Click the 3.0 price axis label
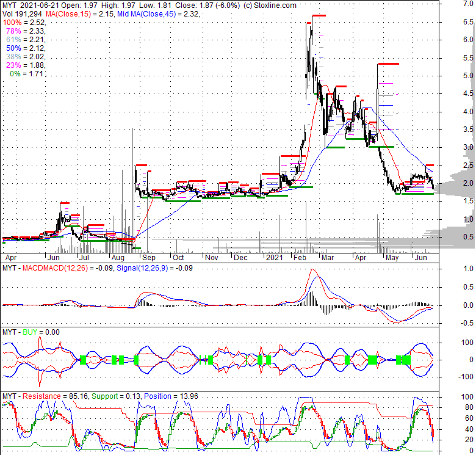Image resolution: width=476 pixels, height=455 pixels. click(x=468, y=147)
